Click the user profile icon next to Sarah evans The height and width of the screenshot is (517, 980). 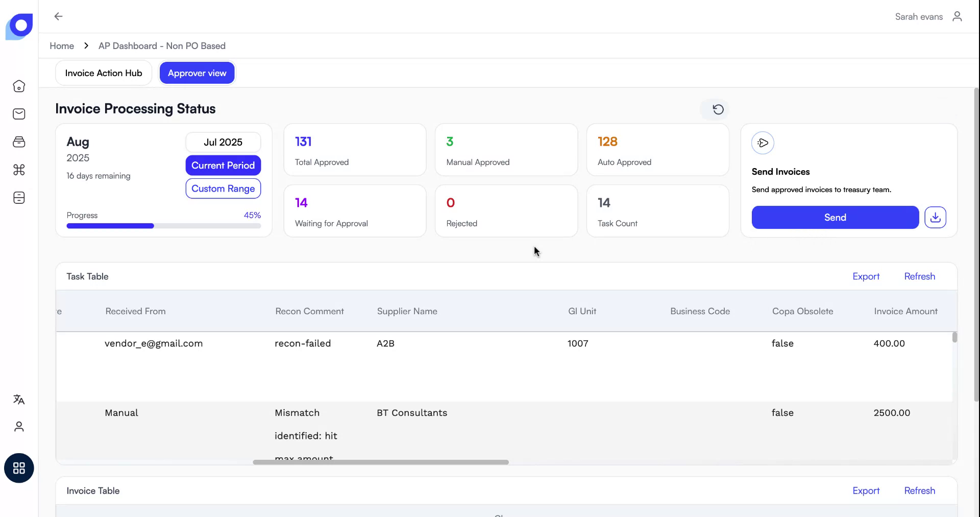(x=957, y=16)
